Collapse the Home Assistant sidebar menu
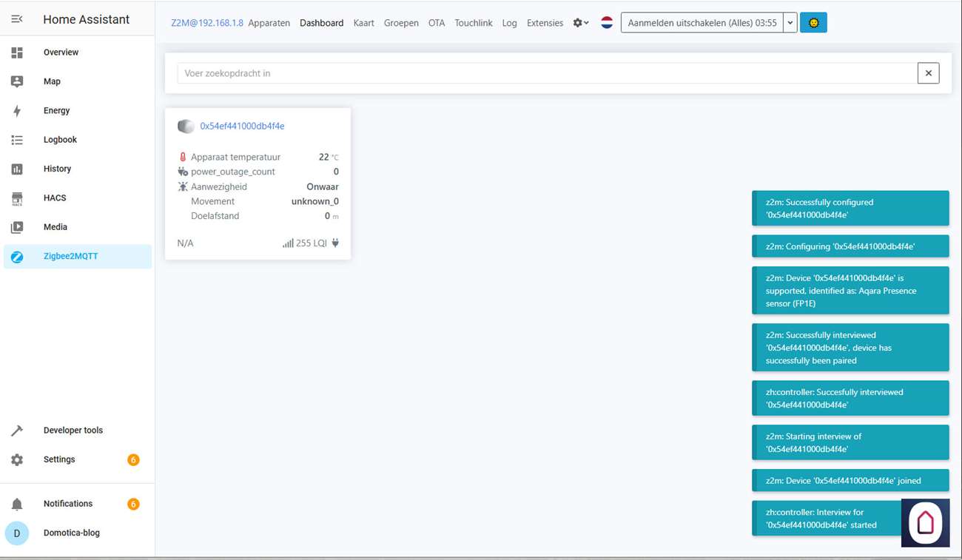Image resolution: width=962 pixels, height=560 pixels. 17,19
